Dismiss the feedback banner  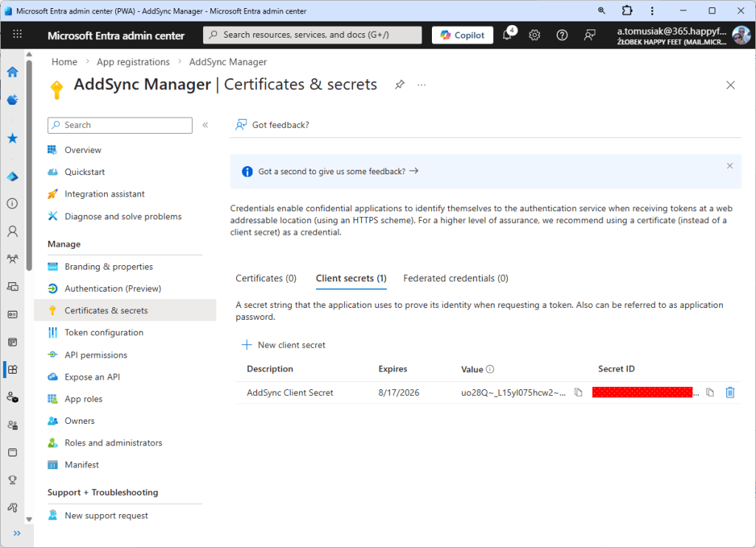coord(730,166)
